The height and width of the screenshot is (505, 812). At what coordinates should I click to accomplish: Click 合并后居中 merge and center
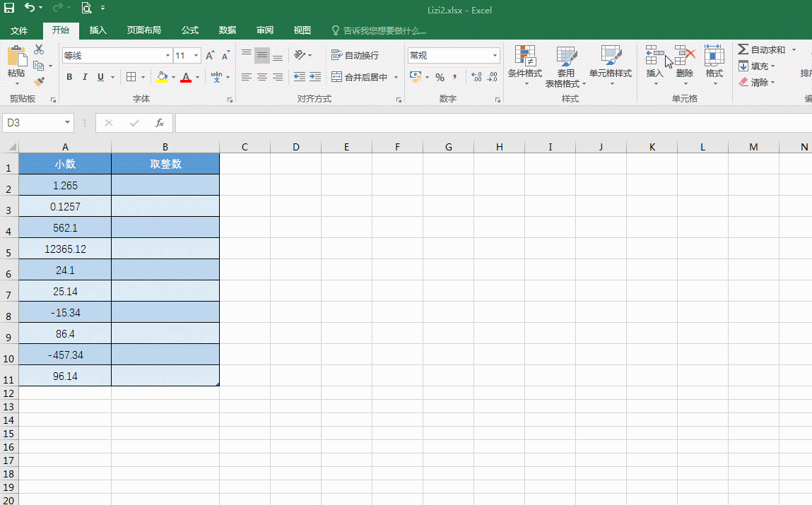[x=360, y=77]
